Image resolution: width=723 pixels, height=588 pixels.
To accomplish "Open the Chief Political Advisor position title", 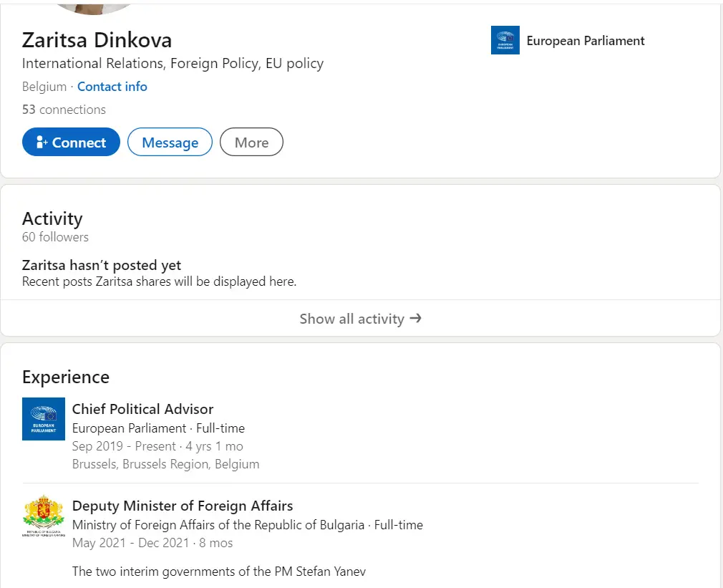I will pos(142,409).
